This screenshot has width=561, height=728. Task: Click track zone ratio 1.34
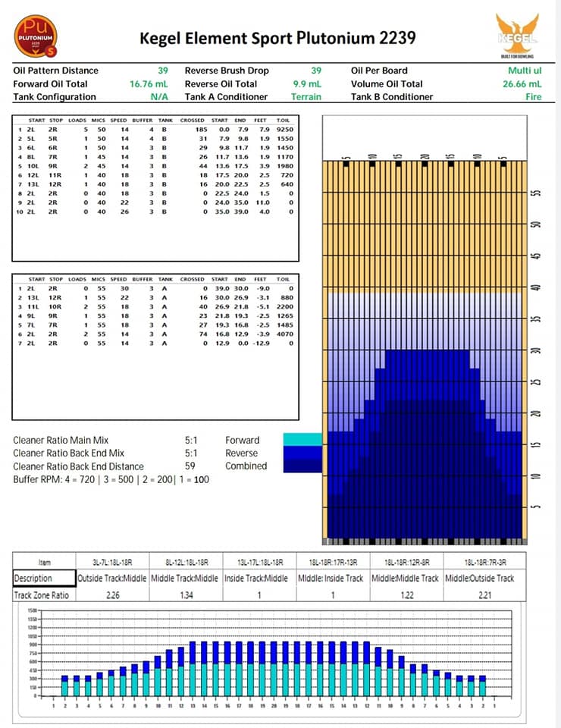click(x=186, y=595)
